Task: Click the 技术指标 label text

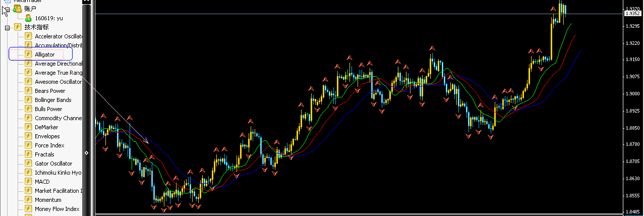Action: click(x=36, y=27)
